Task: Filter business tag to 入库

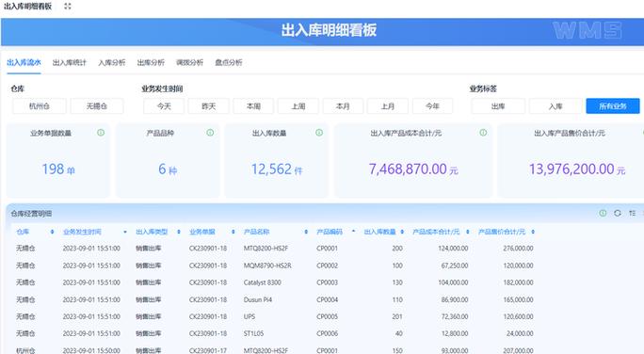Action: point(555,106)
